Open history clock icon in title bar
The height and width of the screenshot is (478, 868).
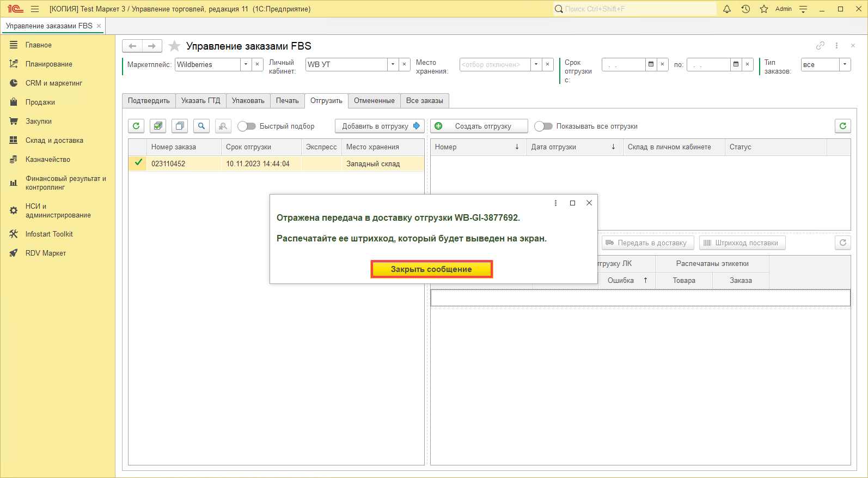coord(745,9)
